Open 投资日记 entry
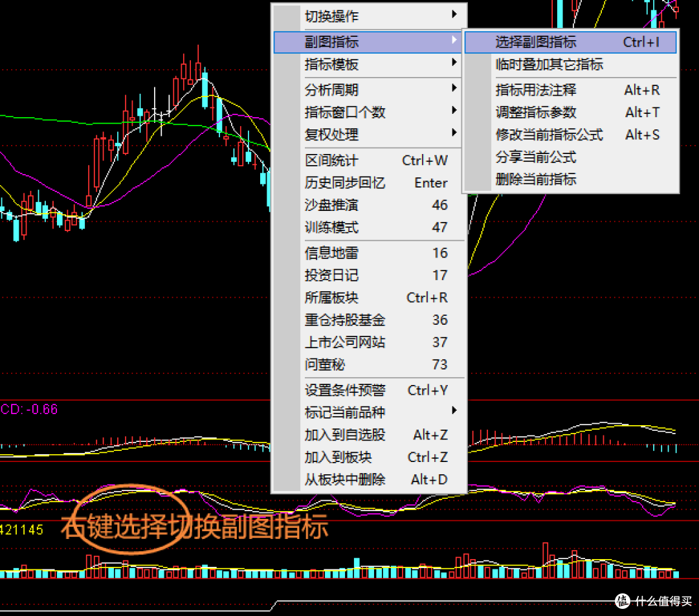699x616 pixels. pos(370,276)
